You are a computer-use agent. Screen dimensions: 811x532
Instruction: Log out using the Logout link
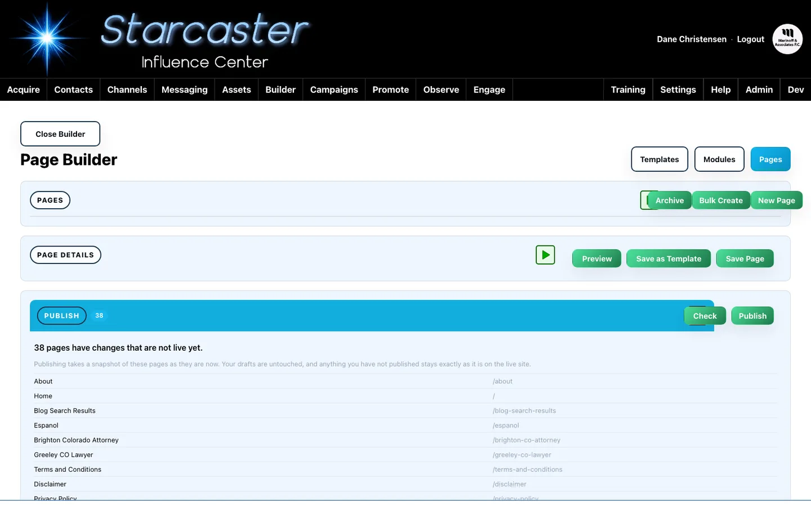(x=751, y=39)
